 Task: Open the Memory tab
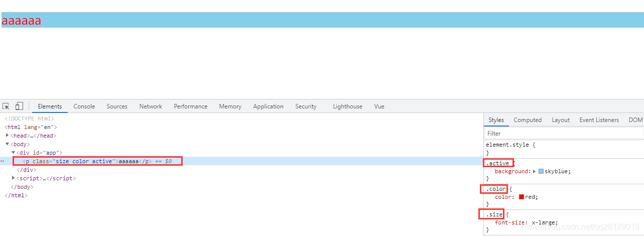[230, 106]
